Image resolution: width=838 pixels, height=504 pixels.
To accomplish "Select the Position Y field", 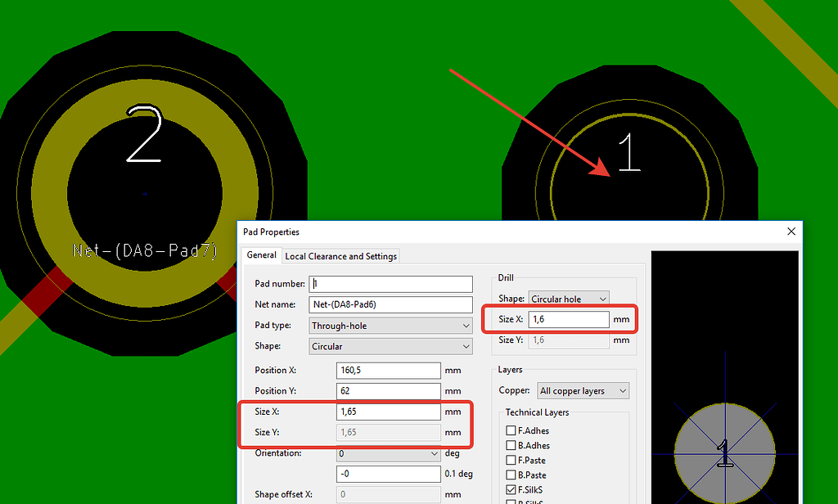I will [x=388, y=391].
